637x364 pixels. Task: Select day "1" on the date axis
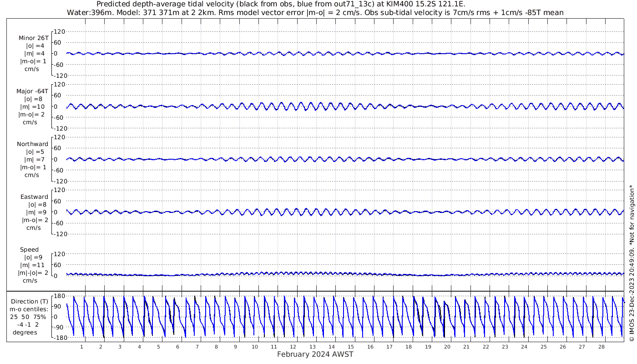tap(82, 347)
